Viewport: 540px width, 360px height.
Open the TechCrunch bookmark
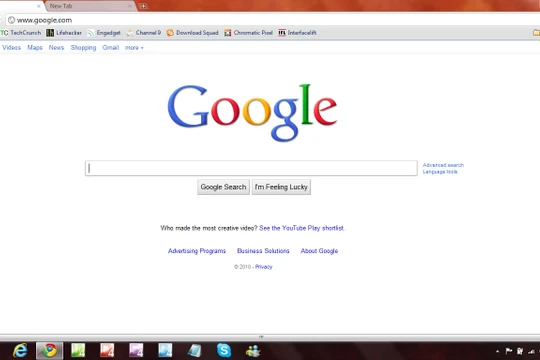point(21,33)
